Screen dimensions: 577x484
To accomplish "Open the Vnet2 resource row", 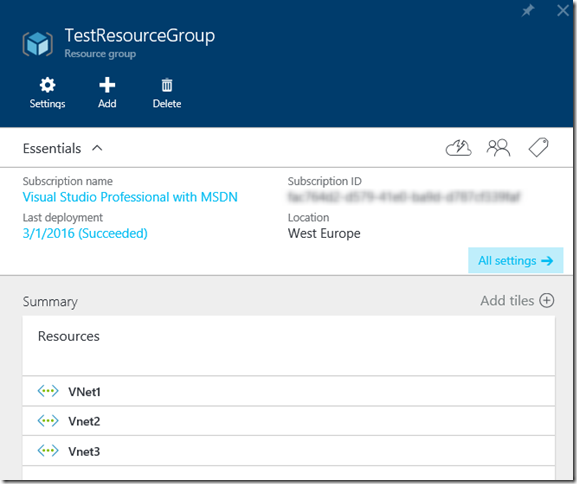I will pyautogui.click(x=288, y=421).
